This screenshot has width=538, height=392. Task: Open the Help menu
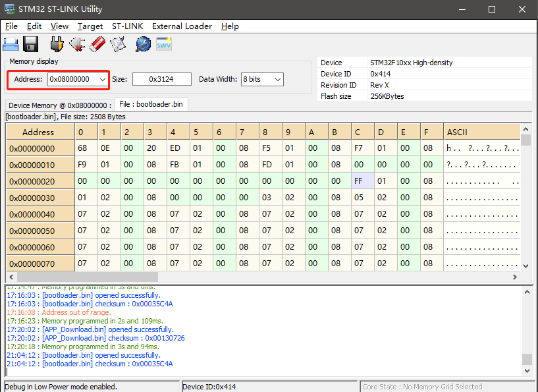point(230,26)
